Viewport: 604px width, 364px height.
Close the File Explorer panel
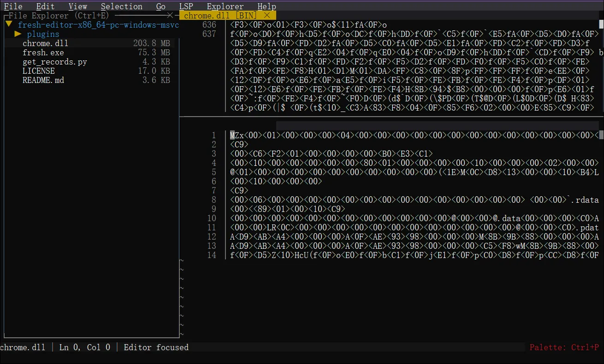tap(170, 16)
